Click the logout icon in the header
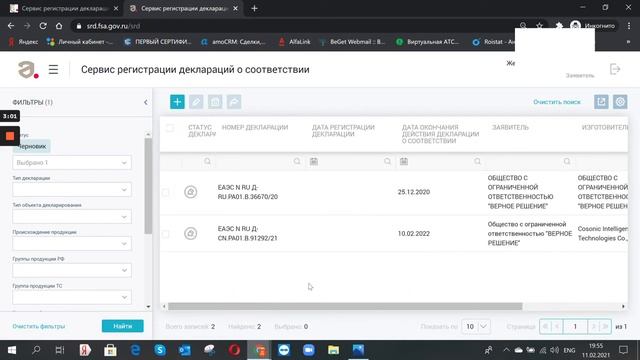Screen dimensions: 640x360 pyautogui.click(x=615, y=69)
